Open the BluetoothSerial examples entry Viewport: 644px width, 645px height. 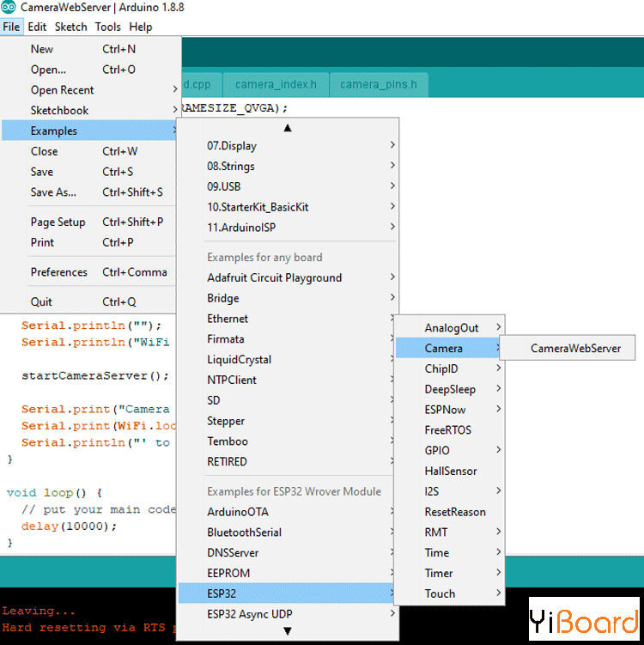(286, 532)
